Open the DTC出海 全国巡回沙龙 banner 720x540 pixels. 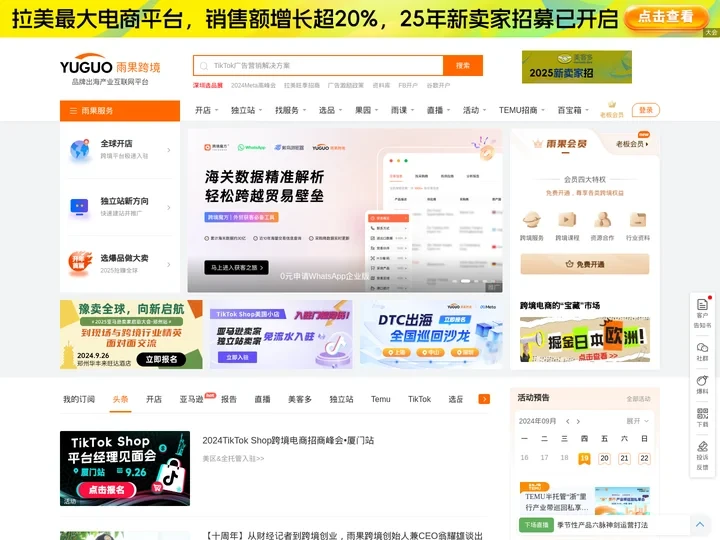pos(431,334)
